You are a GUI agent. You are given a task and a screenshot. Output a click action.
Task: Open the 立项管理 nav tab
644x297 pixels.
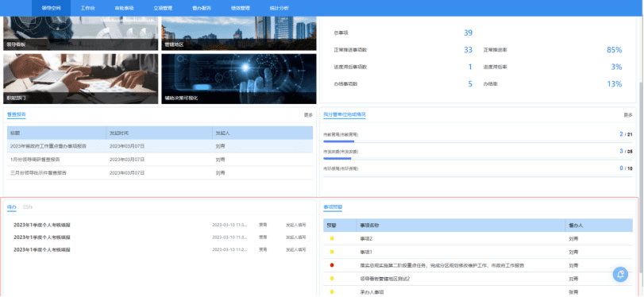163,8
